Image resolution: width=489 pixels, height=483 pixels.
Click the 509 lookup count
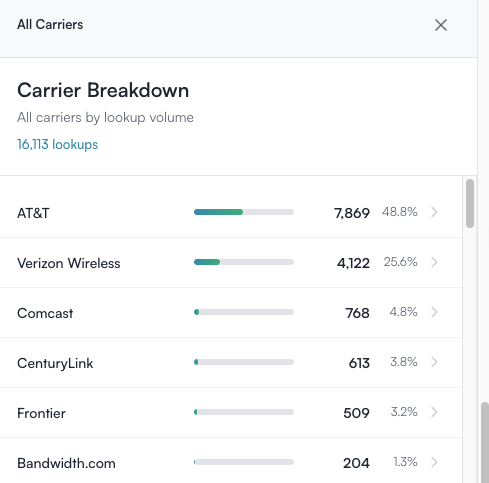pyautogui.click(x=356, y=413)
